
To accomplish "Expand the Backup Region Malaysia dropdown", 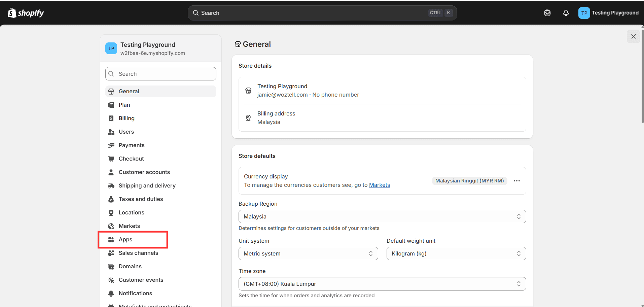I will coord(382,216).
